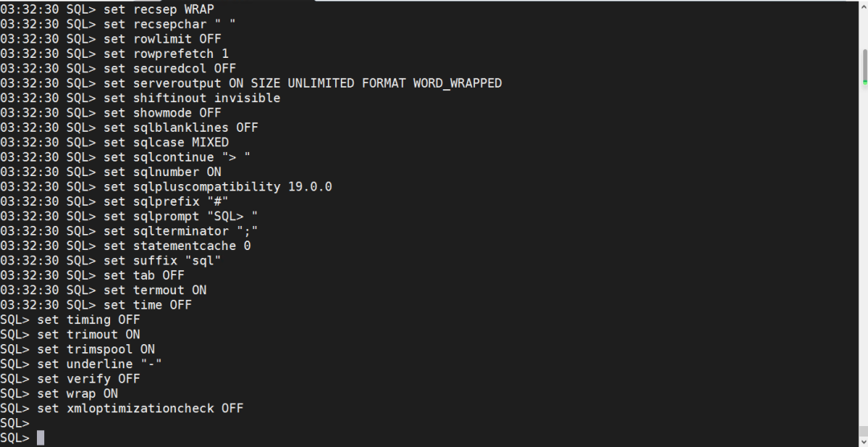The width and height of the screenshot is (868, 447).
Task: Click "set xmloptimizationcheck OFF" text
Action: coord(141,408)
